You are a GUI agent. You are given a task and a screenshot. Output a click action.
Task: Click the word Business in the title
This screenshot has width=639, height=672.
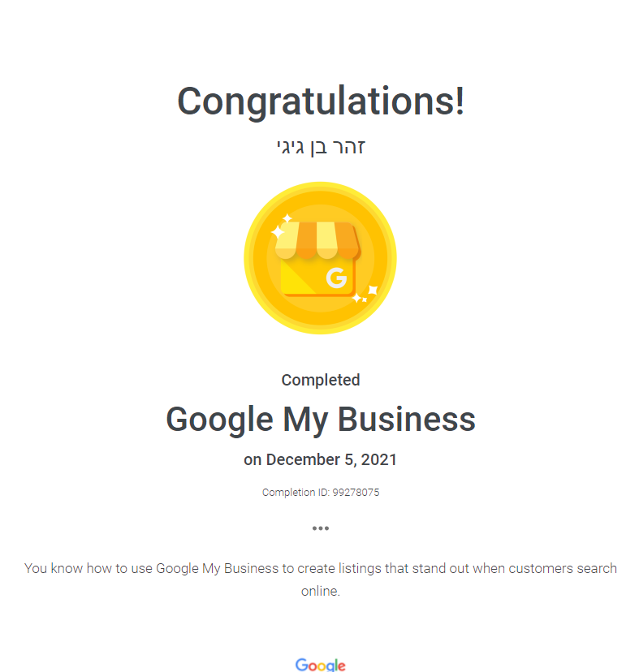coord(407,419)
